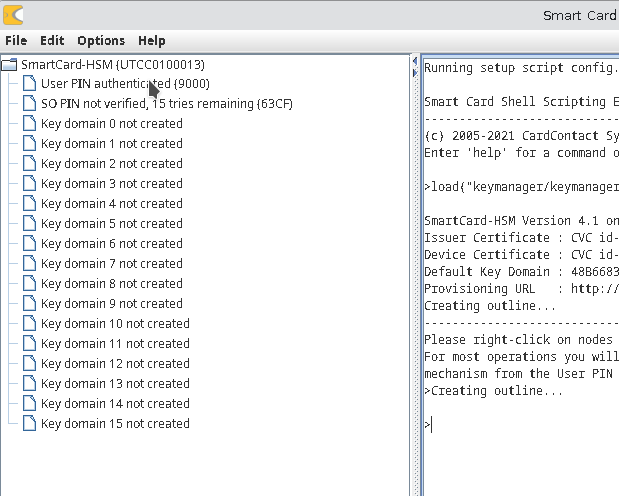Click the file icon for Key domain 10
This screenshot has height=496, width=619.
click(29, 324)
